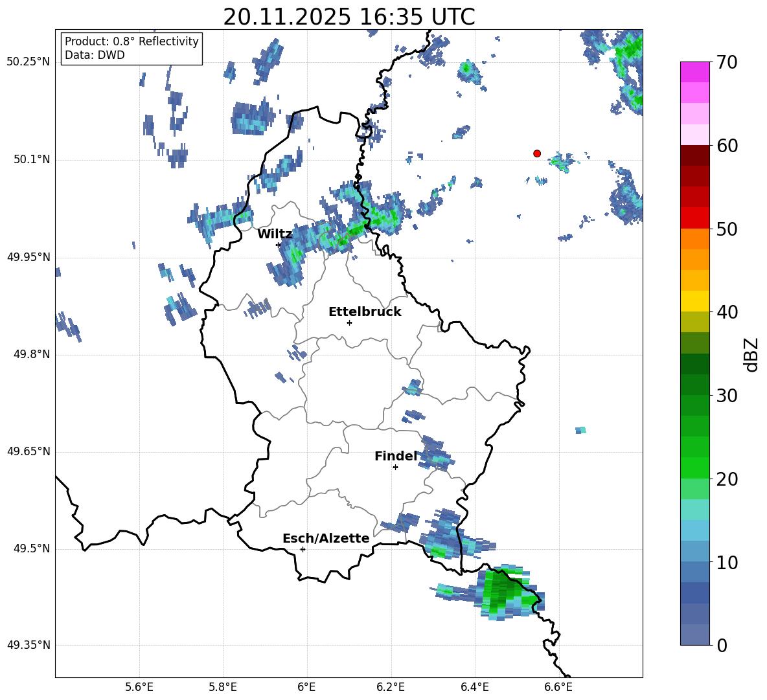Screen dimensions: 767x700
Task: Click the 50.1°N latitude label
Action: click(32, 160)
